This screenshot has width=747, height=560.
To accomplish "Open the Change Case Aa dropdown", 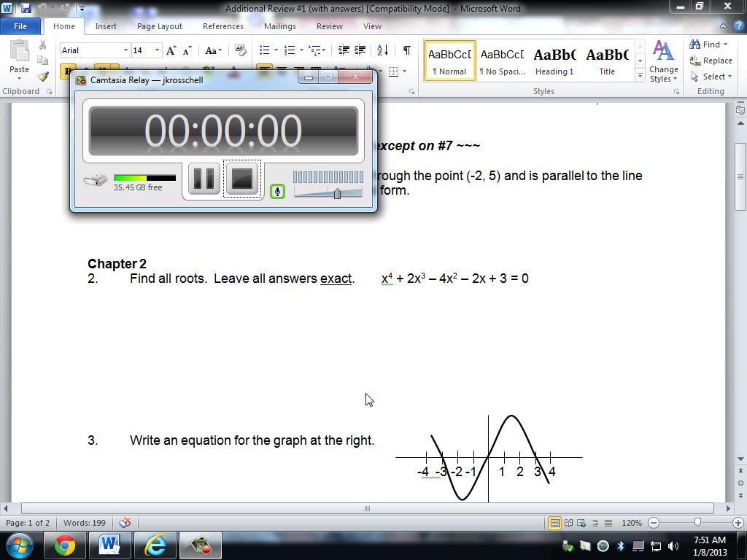I will 214,50.
